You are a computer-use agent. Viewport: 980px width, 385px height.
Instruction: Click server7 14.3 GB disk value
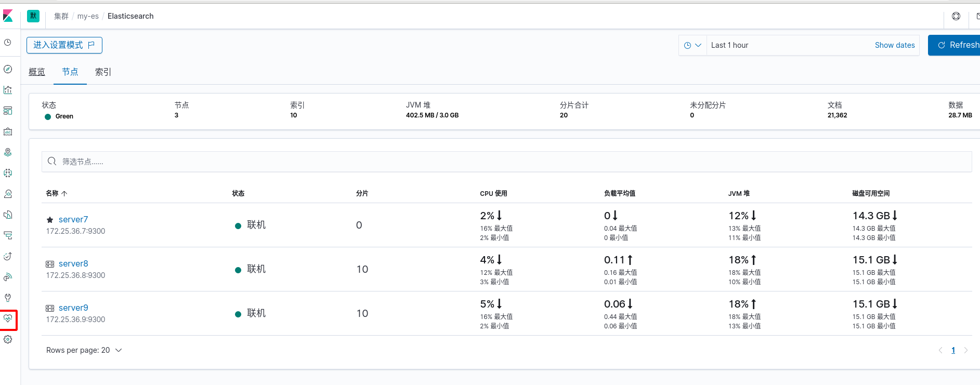pos(871,216)
